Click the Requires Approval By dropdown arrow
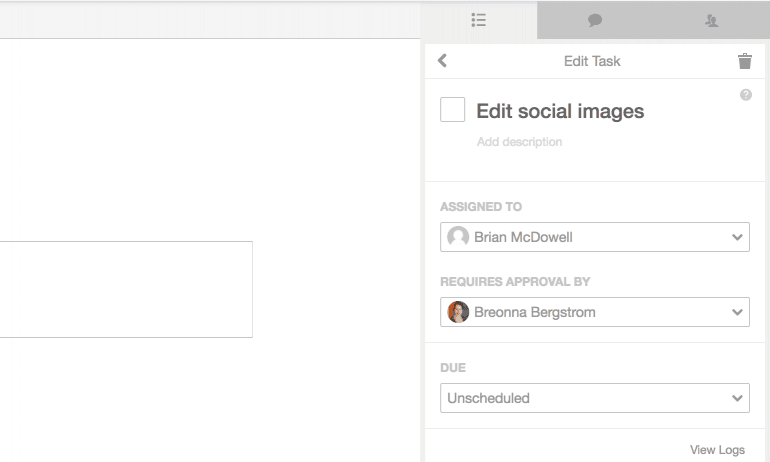The width and height of the screenshot is (770, 462). tap(737, 312)
